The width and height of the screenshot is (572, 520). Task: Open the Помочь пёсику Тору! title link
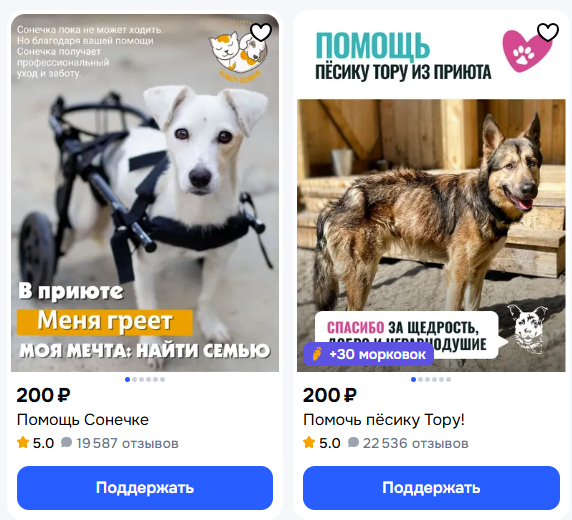[384, 420]
